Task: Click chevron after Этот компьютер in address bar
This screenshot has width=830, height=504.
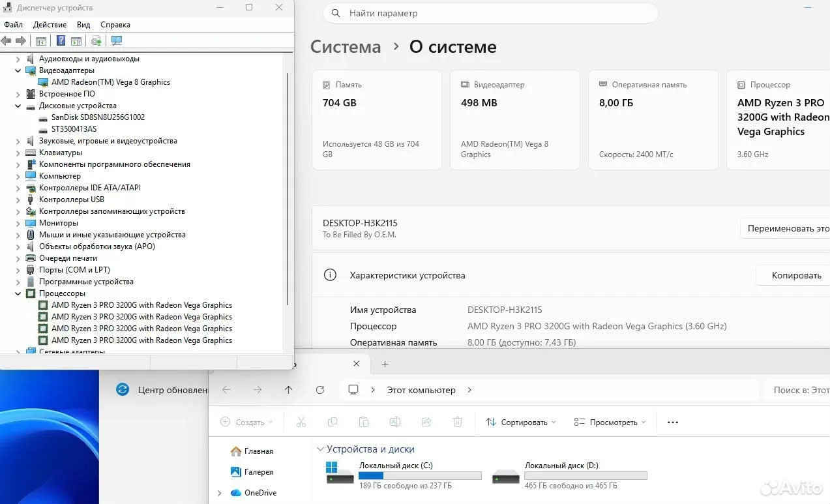Action: [x=469, y=390]
